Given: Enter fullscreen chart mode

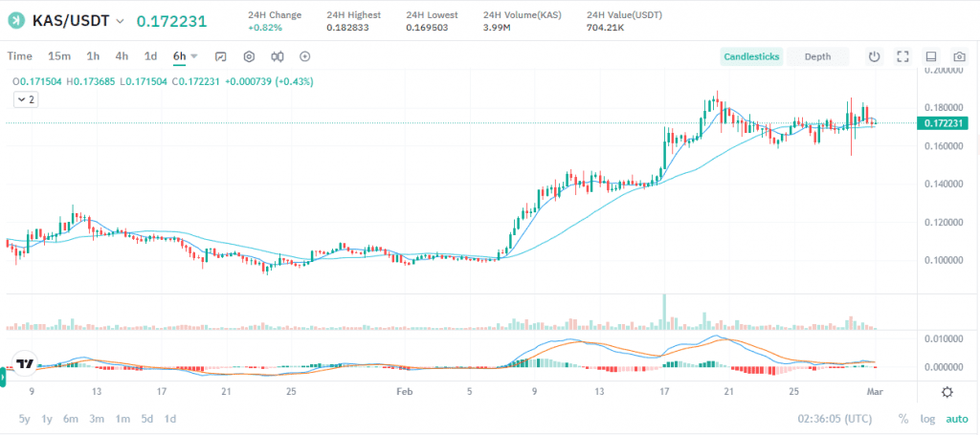Looking at the screenshot, I should [902, 56].
